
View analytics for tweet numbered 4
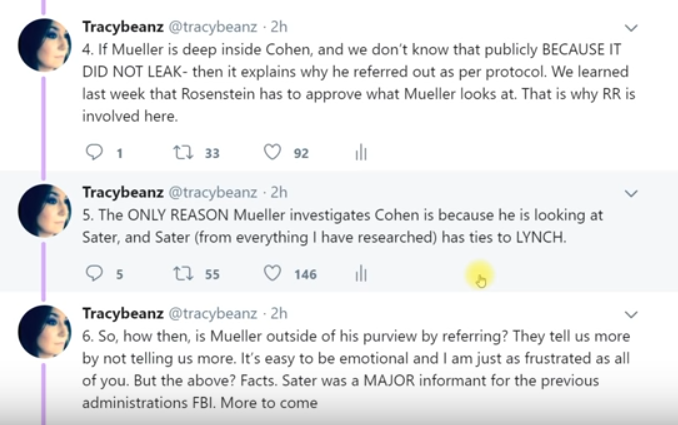coord(361,153)
